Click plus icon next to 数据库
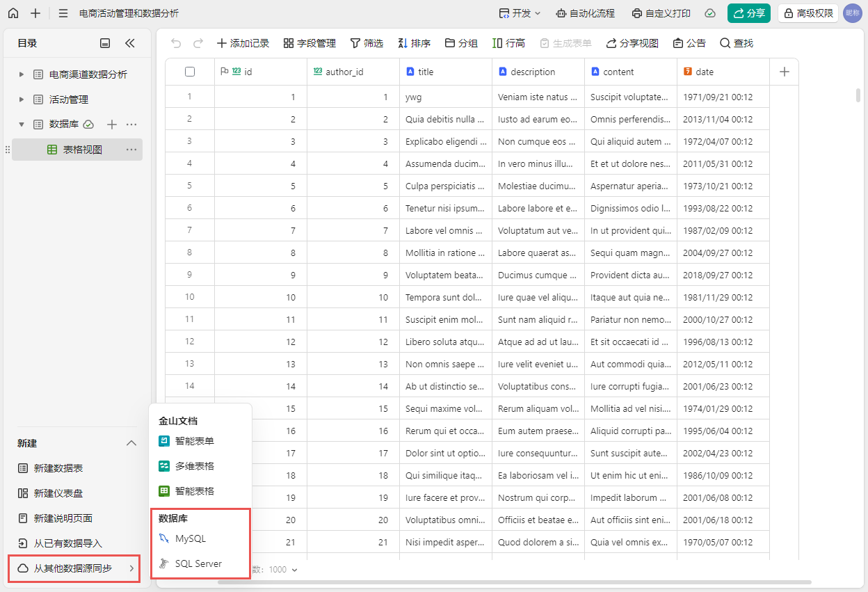The height and width of the screenshot is (592, 868). coord(111,125)
